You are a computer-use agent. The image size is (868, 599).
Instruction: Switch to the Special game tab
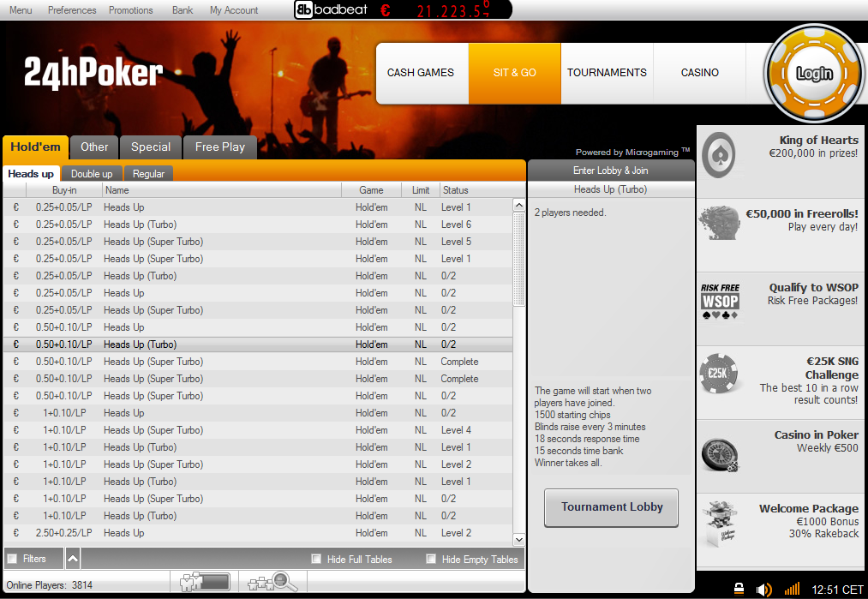click(x=151, y=147)
